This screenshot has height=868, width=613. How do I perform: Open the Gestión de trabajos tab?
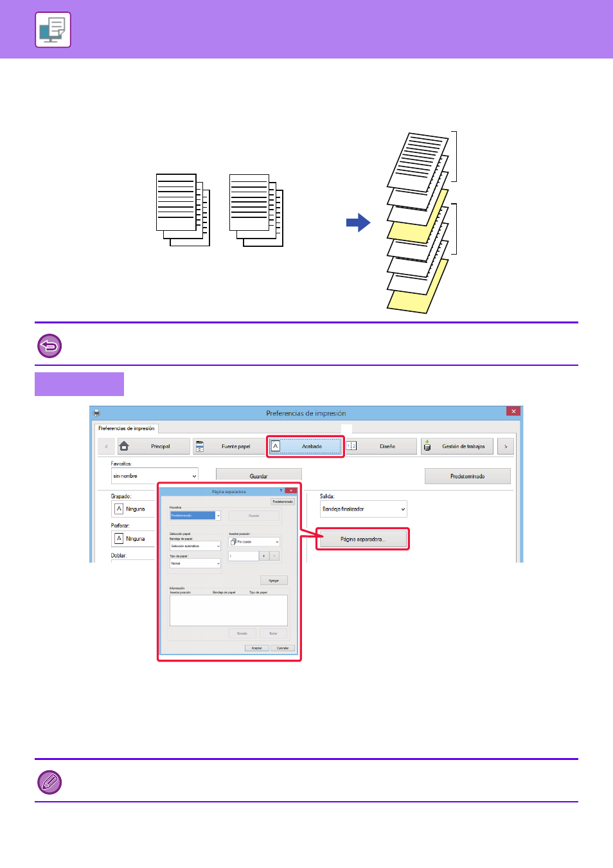click(457, 446)
